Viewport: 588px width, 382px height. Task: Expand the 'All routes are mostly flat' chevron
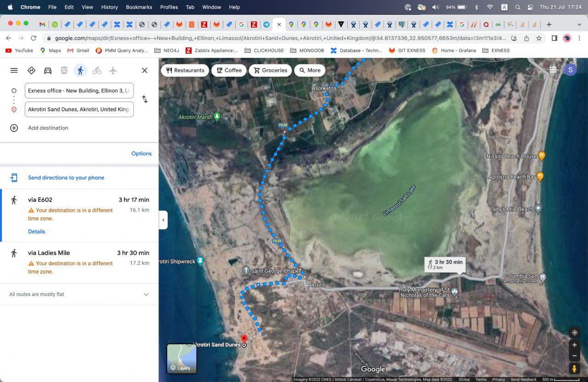146,295
